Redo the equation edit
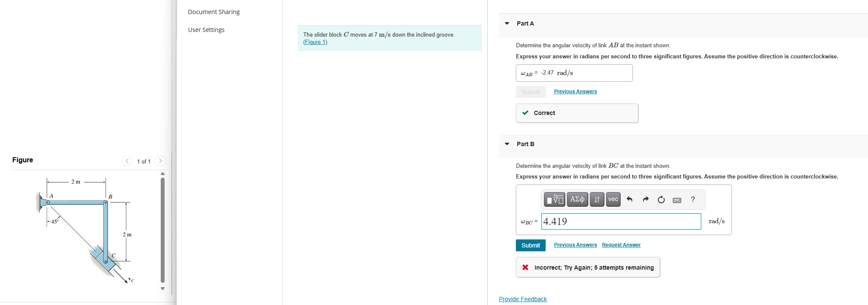 click(x=646, y=199)
